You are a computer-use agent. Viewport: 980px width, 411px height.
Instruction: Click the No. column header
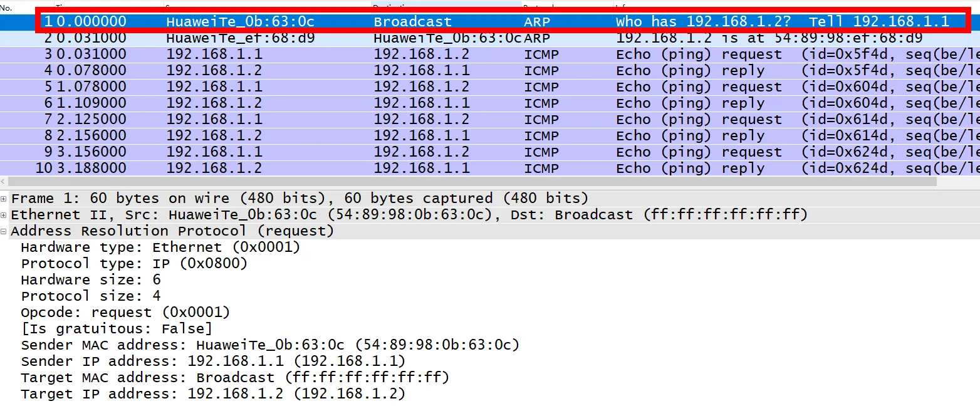pyautogui.click(x=6, y=8)
